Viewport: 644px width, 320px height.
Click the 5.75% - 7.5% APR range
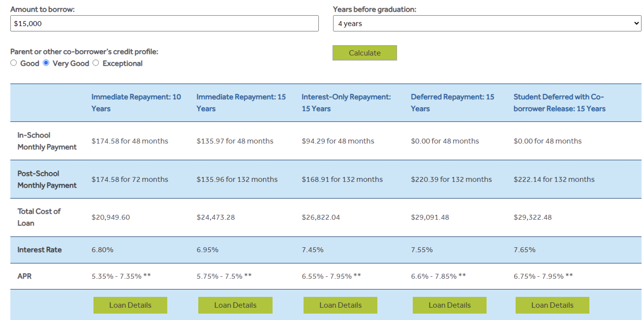[x=224, y=276]
